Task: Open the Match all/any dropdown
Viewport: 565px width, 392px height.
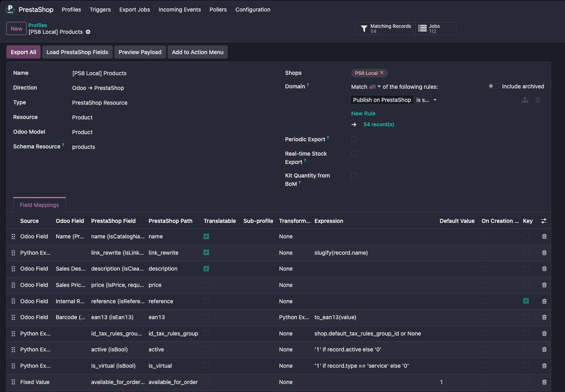Action: point(375,87)
